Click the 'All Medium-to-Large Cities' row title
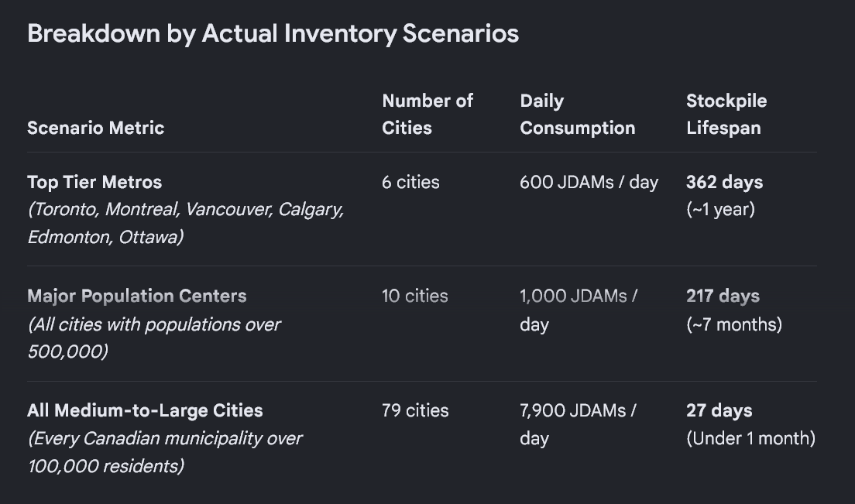Screen dimensions: 855x504 click(145, 410)
